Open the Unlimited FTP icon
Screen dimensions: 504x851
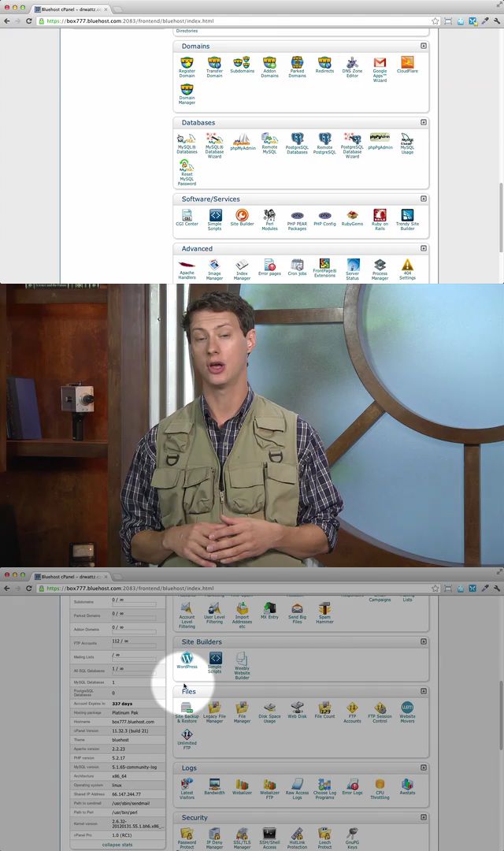(x=187, y=739)
